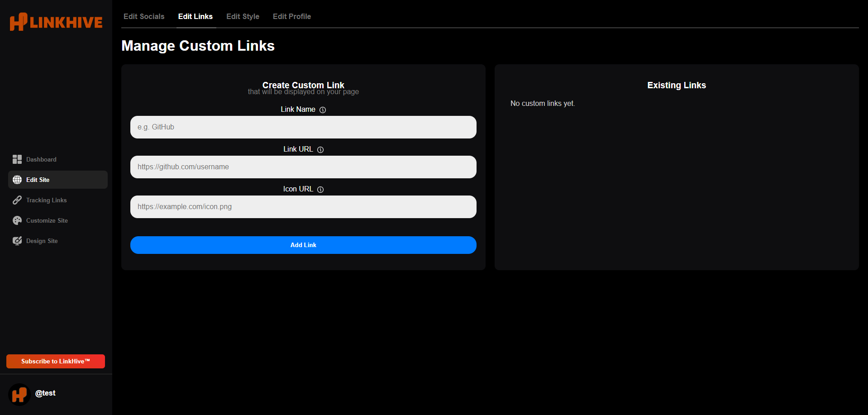Open the Edit Style tab
The image size is (868, 415).
(243, 16)
